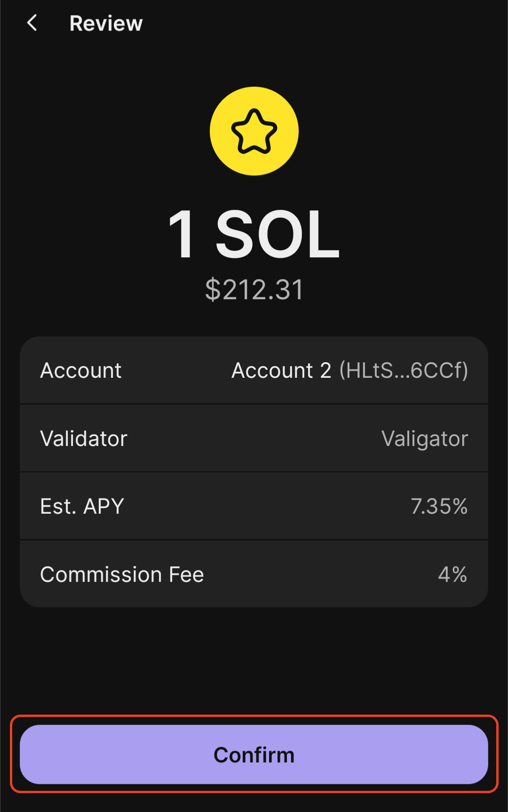Select the Account 2 name
Viewport: 508px width, 812px height.
281,370
